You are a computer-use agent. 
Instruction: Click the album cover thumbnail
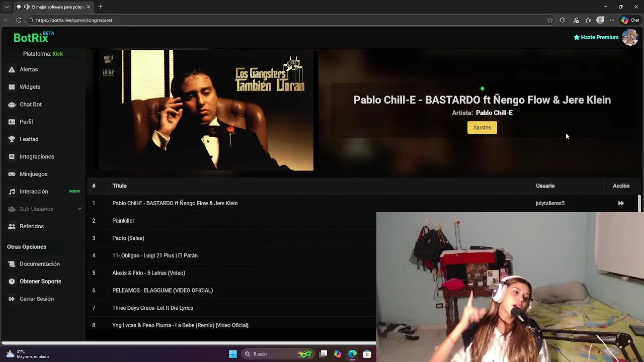(x=206, y=110)
